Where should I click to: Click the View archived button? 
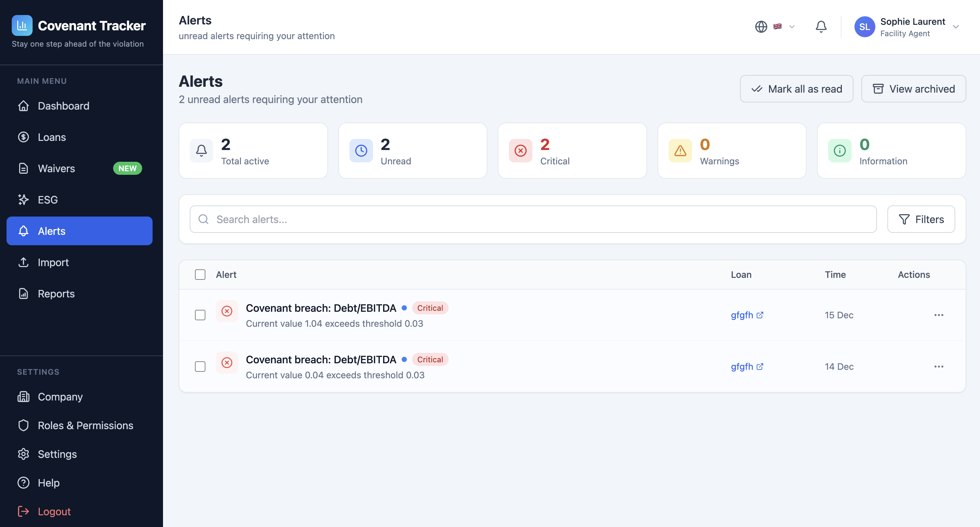pyautogui.click(x=913, y=89)
